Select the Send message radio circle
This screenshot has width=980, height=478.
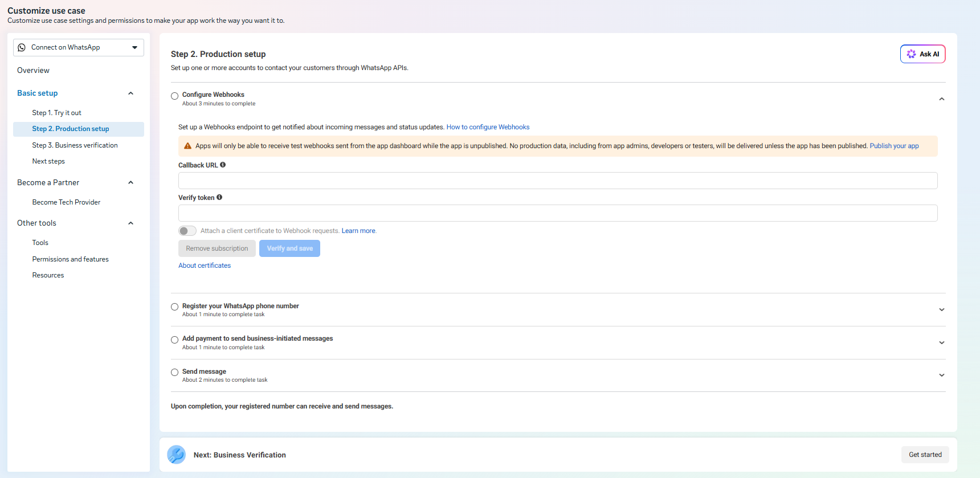point(175,373)
